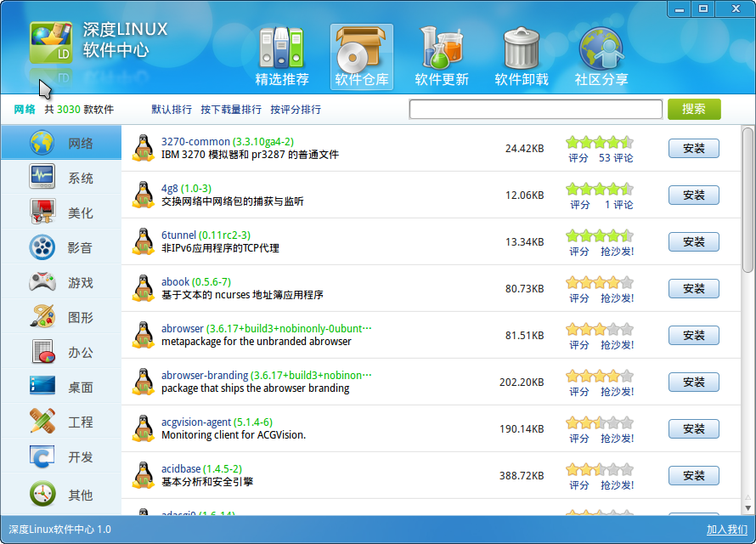This screenshot has width=756, height=544.
Task: Click 抢沙发! link for abook
Action: point(618,298)
